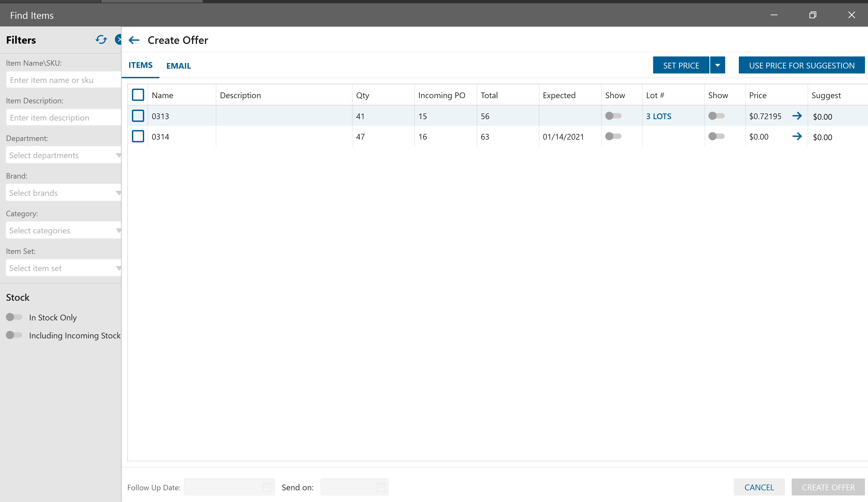Open the Follow Up Date calendar picker
The width and height of the screenshot is (868, 502).
267,487
